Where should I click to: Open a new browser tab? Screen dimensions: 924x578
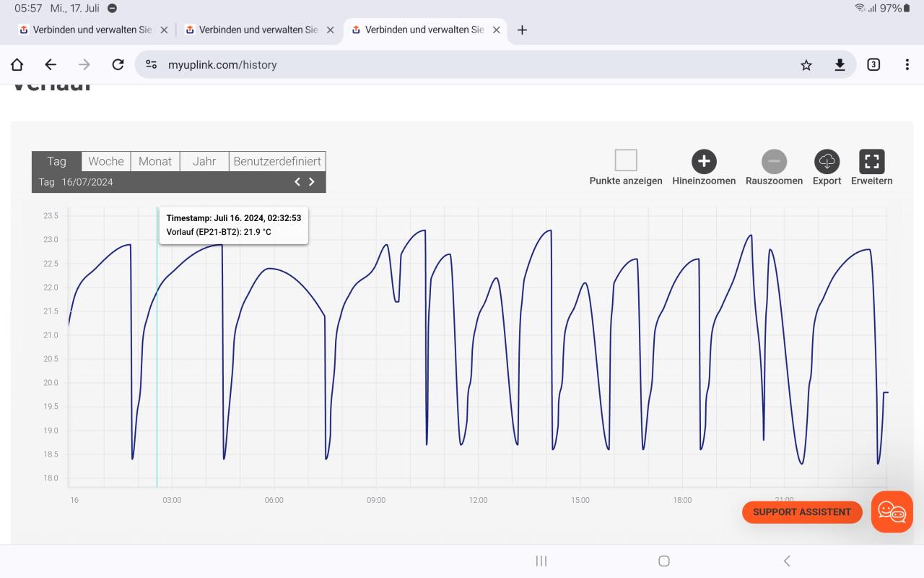522,30
